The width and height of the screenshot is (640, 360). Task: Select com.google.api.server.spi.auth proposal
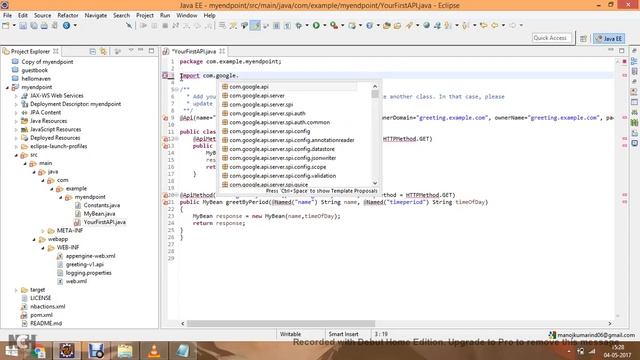267,113
